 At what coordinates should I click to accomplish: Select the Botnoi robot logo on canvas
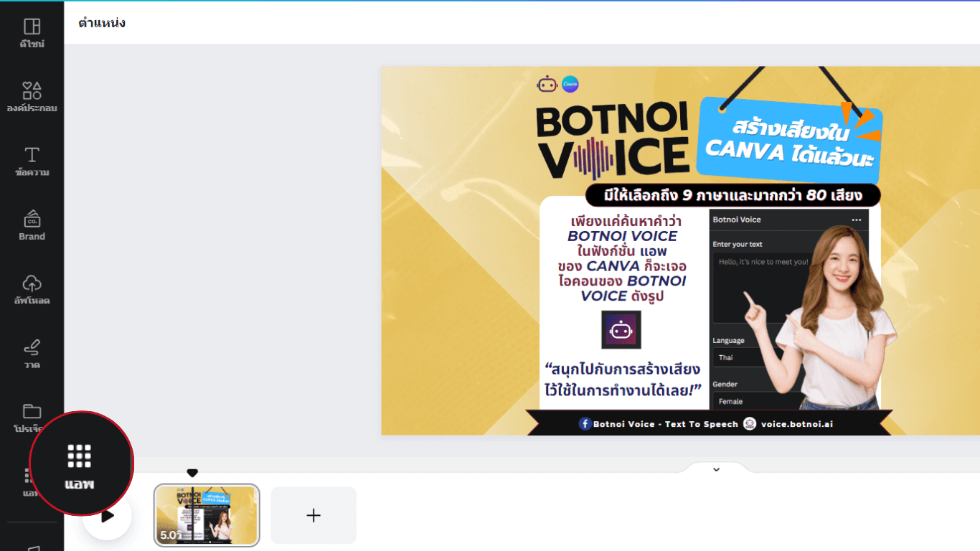coord(547,85)
